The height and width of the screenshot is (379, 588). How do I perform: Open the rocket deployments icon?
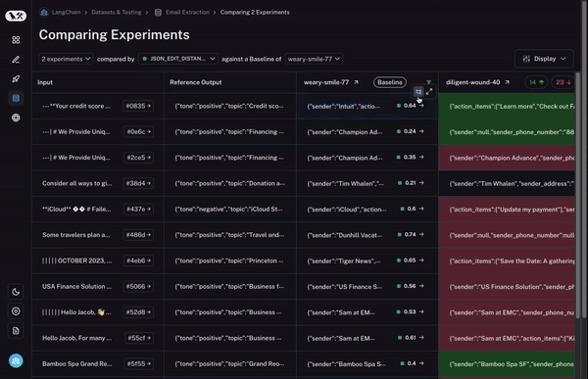click(x=16, y=79)
